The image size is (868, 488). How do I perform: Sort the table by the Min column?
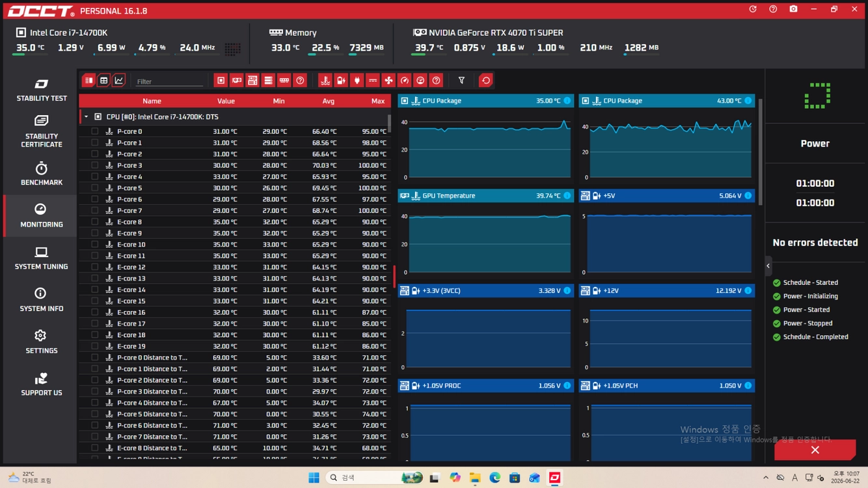[x=278, y=101]
